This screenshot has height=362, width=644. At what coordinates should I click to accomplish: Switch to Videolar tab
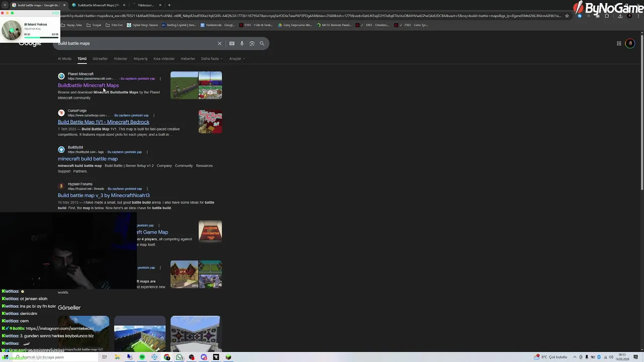[x=121, y=58]
